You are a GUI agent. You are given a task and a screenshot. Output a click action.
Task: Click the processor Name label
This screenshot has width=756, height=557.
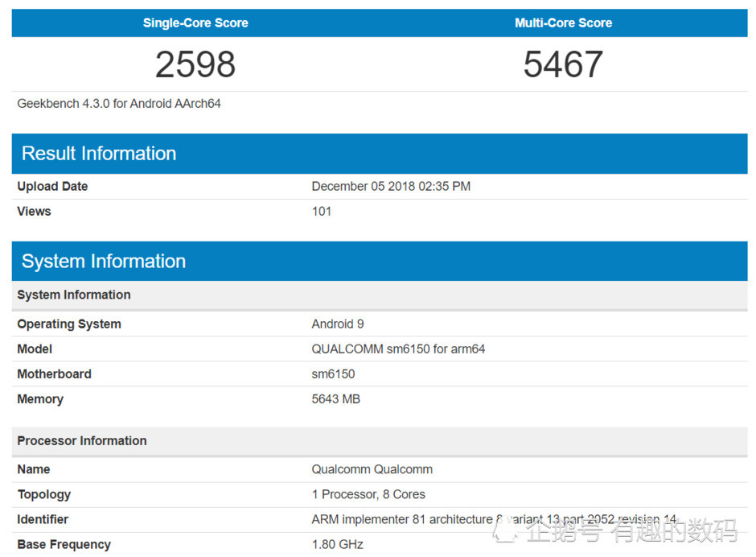(x=34, y=469)
